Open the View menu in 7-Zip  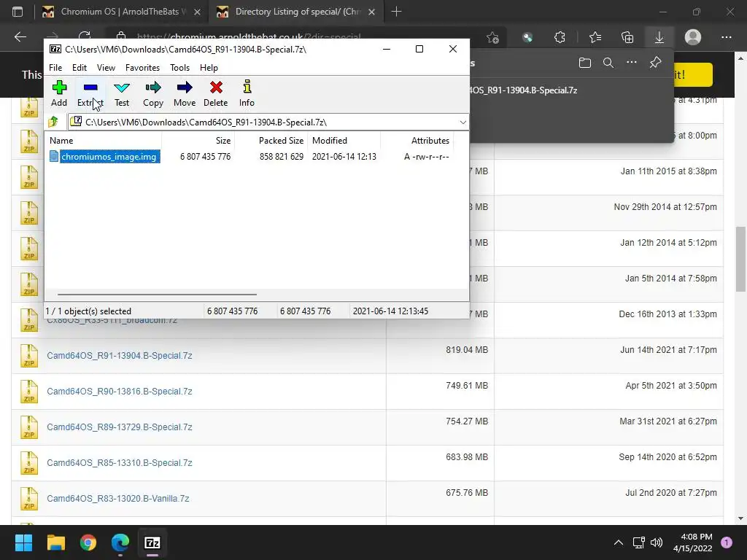point(106,68)
